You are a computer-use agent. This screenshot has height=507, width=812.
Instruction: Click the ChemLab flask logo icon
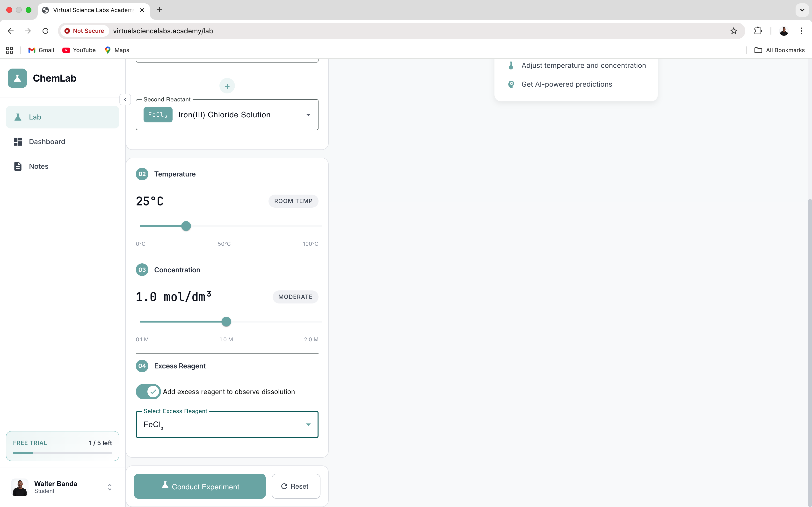17,78
